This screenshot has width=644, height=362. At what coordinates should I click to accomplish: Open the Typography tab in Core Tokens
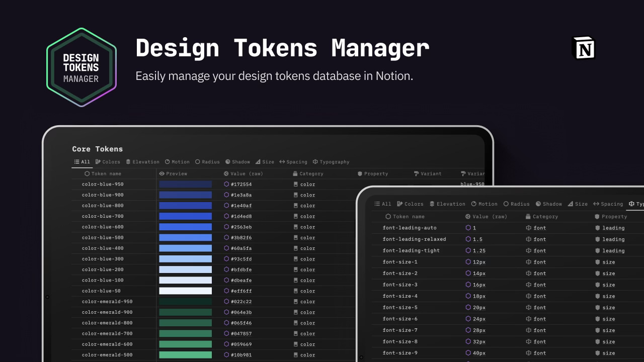(x=331, y=162)
